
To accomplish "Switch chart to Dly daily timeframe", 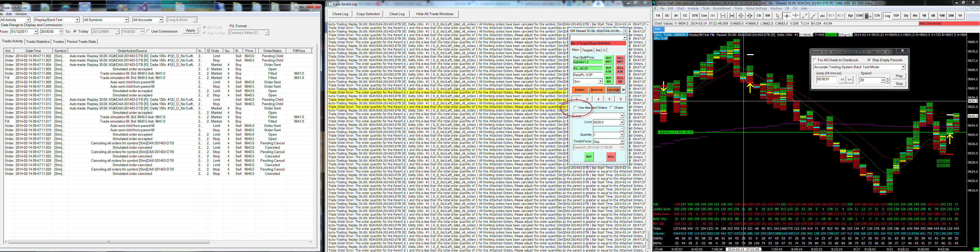I will coord(906,16).
